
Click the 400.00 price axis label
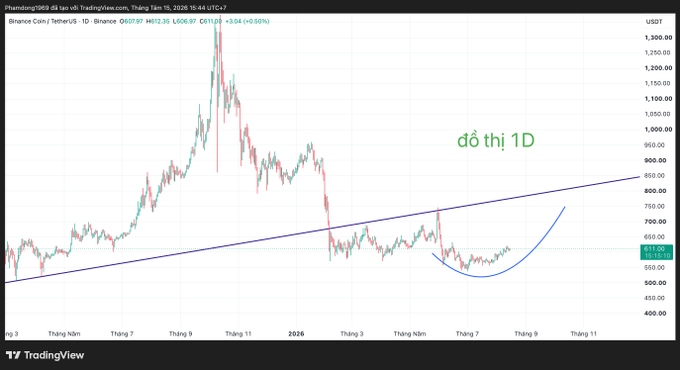pos(655,313)
